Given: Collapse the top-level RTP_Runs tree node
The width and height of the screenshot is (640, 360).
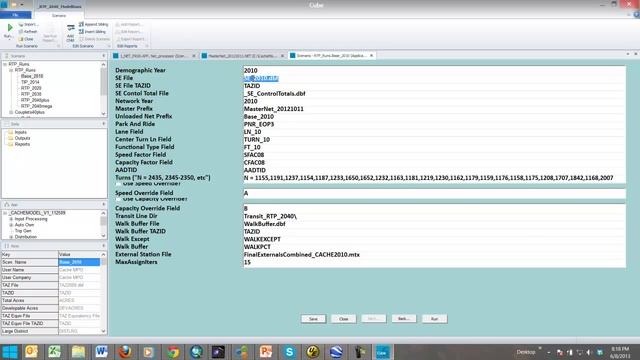Looking at the screenshot, I should tap(5, 64).
